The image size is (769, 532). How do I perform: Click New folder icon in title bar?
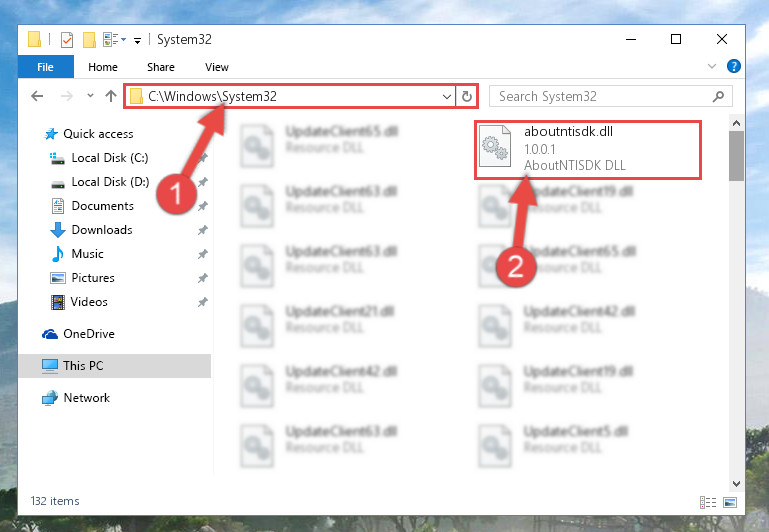tap(89, 40)
